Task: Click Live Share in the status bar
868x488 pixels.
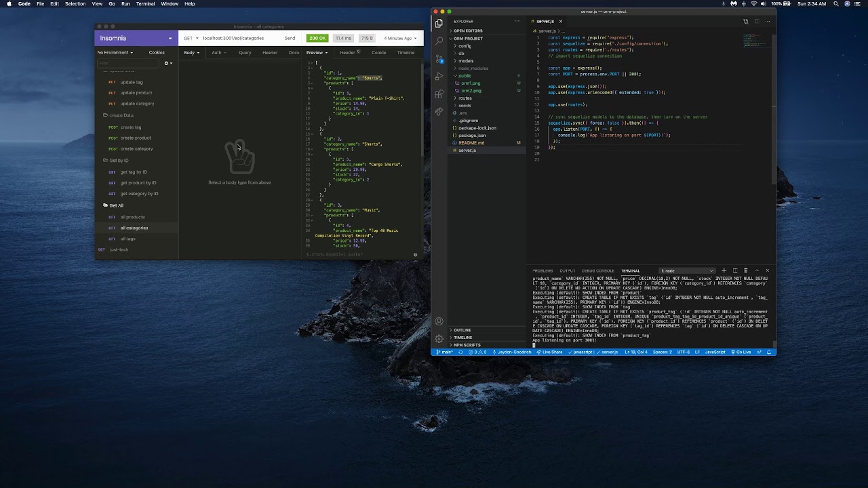Action: click(550, 352)
